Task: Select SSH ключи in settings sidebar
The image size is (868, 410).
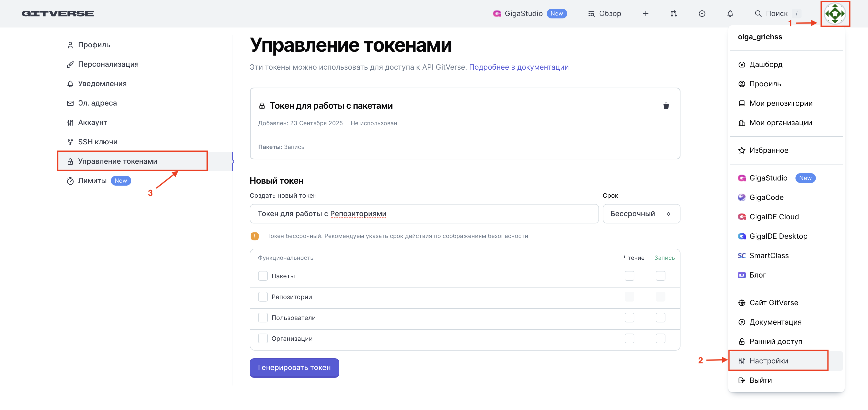Action: (x=98, y=142)
